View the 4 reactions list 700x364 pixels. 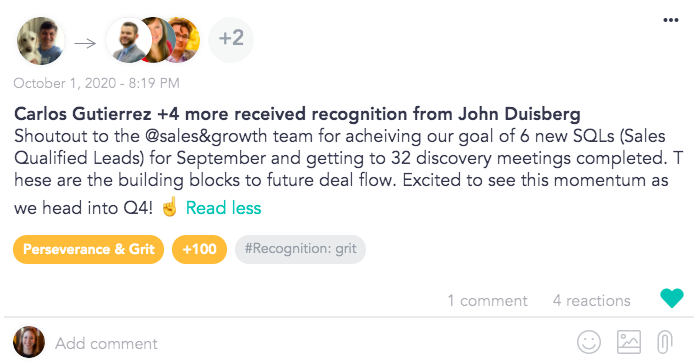pyautogui.click(x=592, y=301)
